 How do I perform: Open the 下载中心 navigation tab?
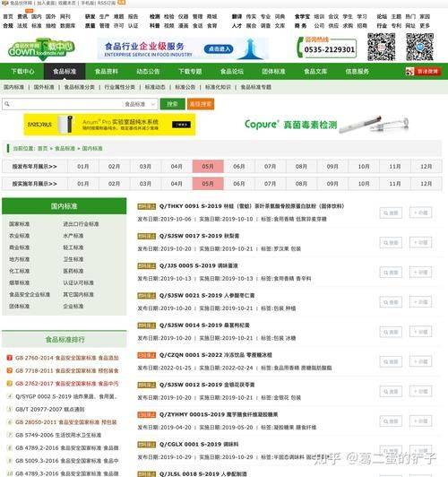click(22, 72)
